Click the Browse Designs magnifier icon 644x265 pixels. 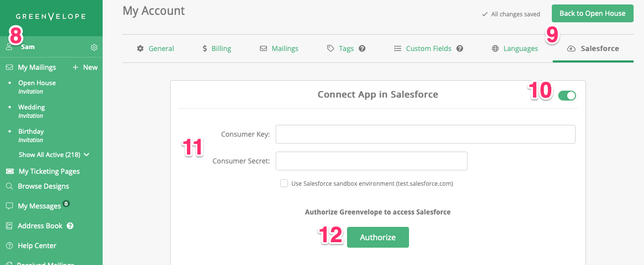(x=9, y=186)
